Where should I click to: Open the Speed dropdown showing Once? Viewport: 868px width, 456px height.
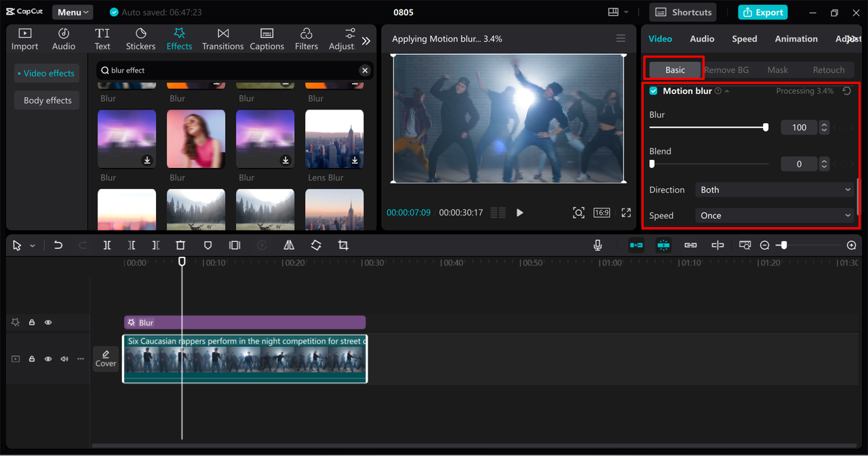pyautogui.click(x=775, y=215)
